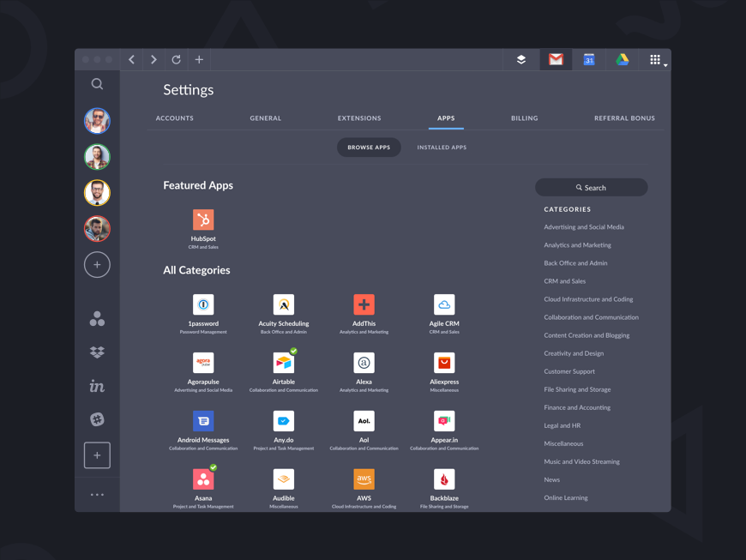This screenshot has height=560, width=746.
Task: Filter by Finance and Accounting
Action: click(x=577, y=407)
